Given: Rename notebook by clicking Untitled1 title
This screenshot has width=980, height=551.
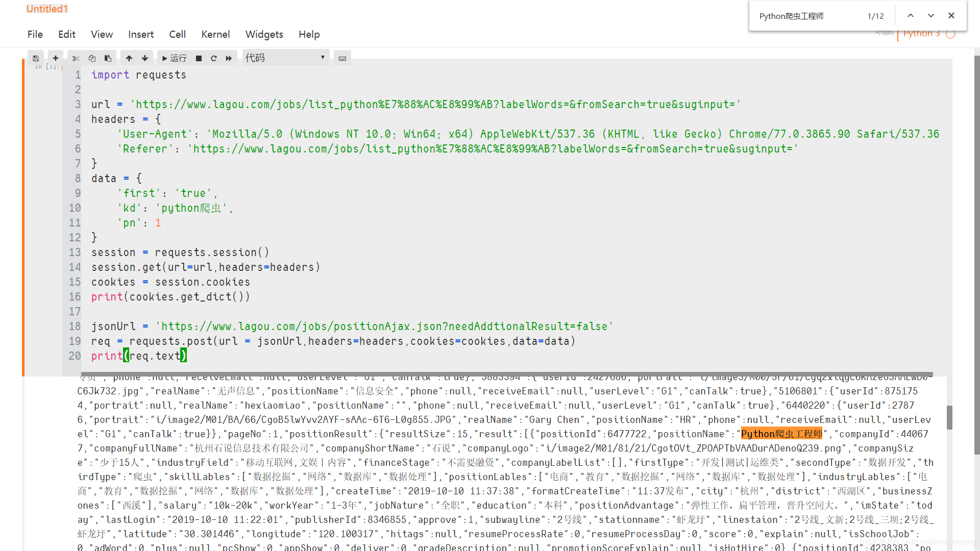Looking at the screenshot, I should 47,9.
